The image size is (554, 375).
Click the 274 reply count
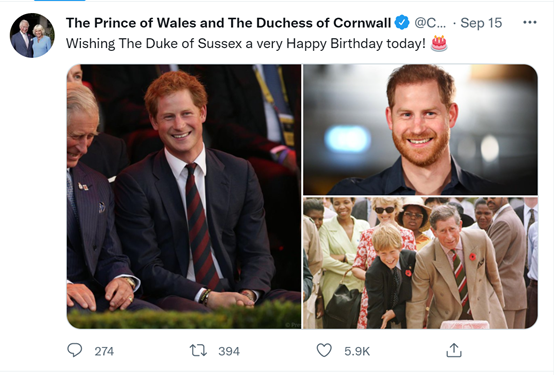coord(104,351)
